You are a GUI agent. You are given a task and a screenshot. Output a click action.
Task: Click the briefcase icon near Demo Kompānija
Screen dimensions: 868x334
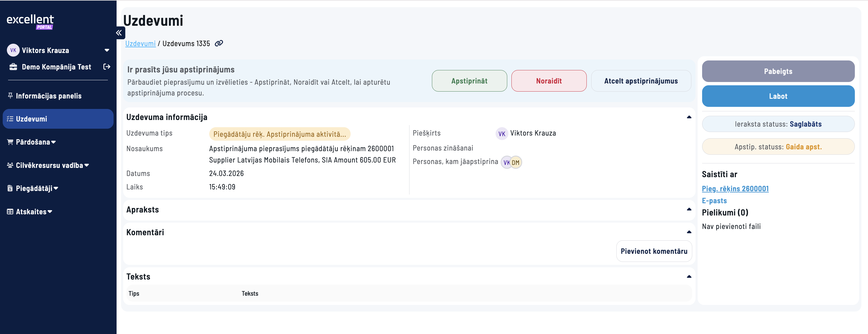coord(13,67)
